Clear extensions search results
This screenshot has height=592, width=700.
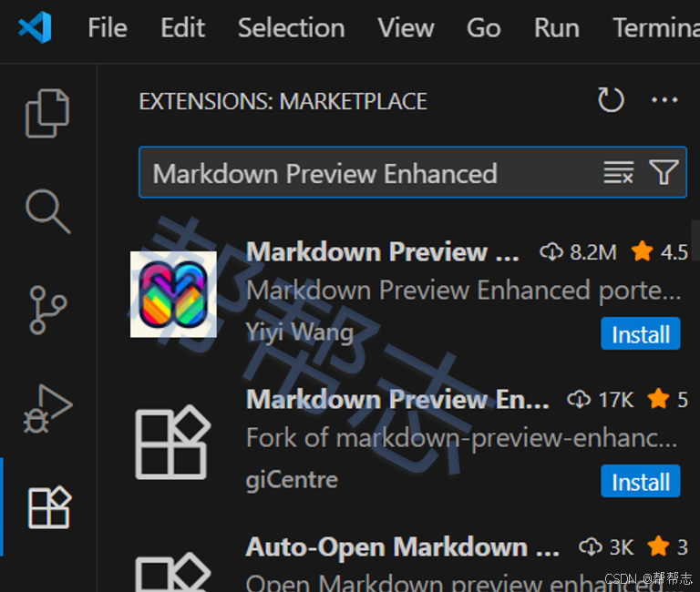coord(618,172)
